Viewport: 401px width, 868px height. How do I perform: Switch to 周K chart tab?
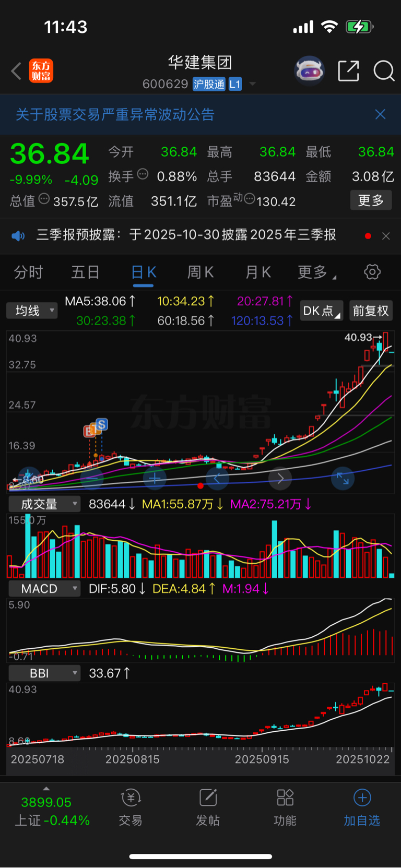click(200, 272)
